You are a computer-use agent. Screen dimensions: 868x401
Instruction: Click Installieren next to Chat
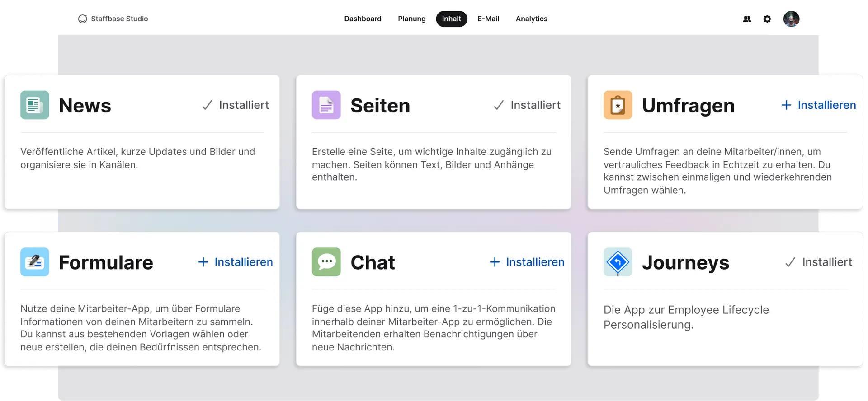pyautogui.click(x=527, y=262)
